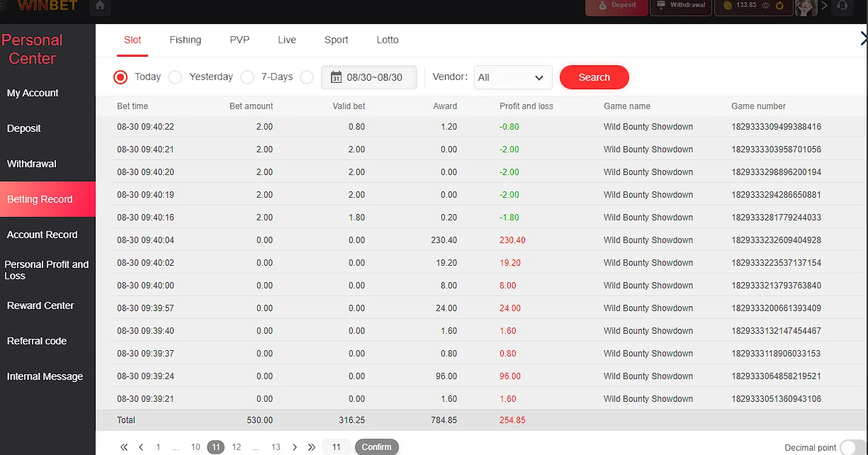Click the gold coin balance icon

pyautogui.click(x=728, y=6)
